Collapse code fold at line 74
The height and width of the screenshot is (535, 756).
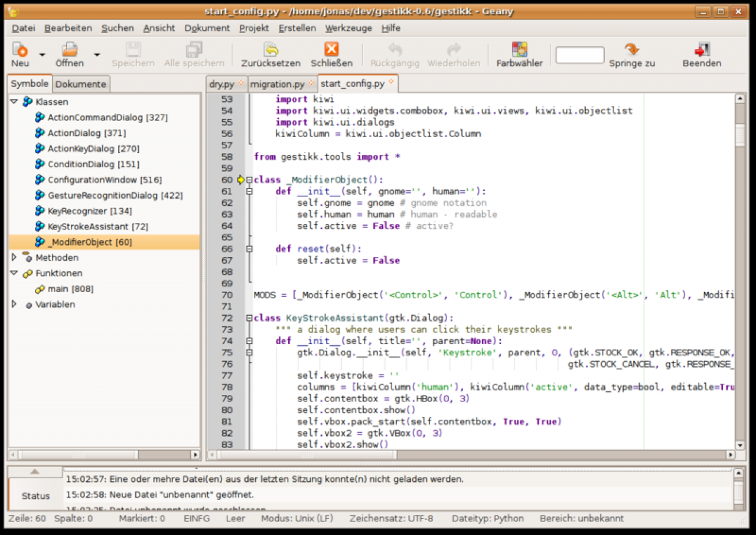coord(249,341)
